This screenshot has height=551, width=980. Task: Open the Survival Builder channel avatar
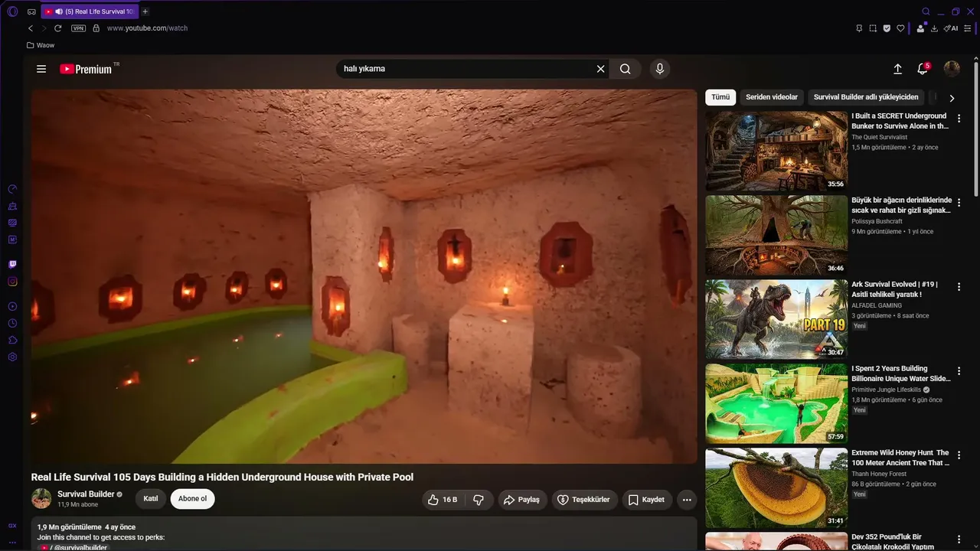point(41,499)
